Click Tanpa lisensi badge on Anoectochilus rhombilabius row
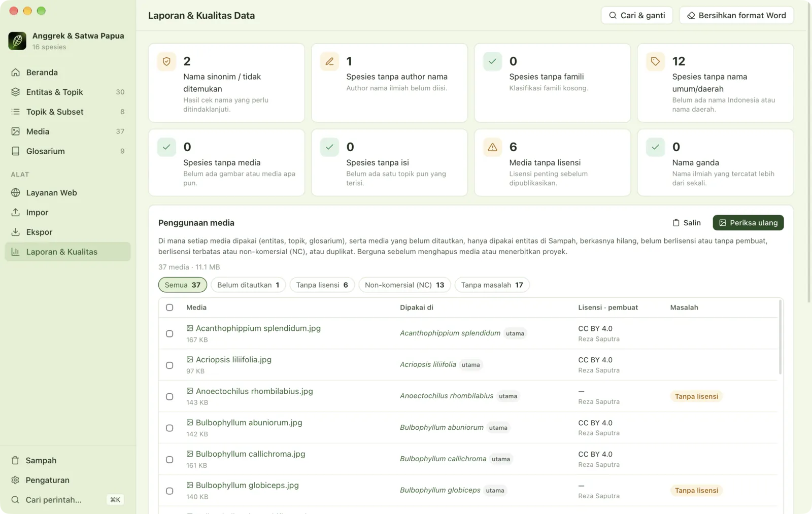The image size is (812, 514). coord(696,396)
